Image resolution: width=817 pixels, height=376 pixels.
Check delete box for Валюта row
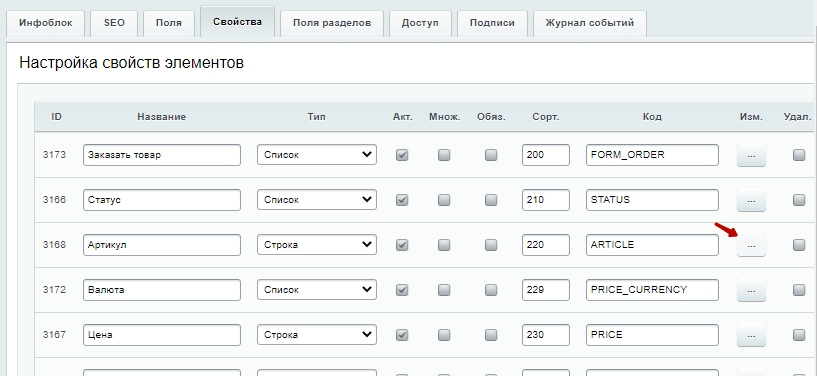pyautogui.click(x=799, y=290)
